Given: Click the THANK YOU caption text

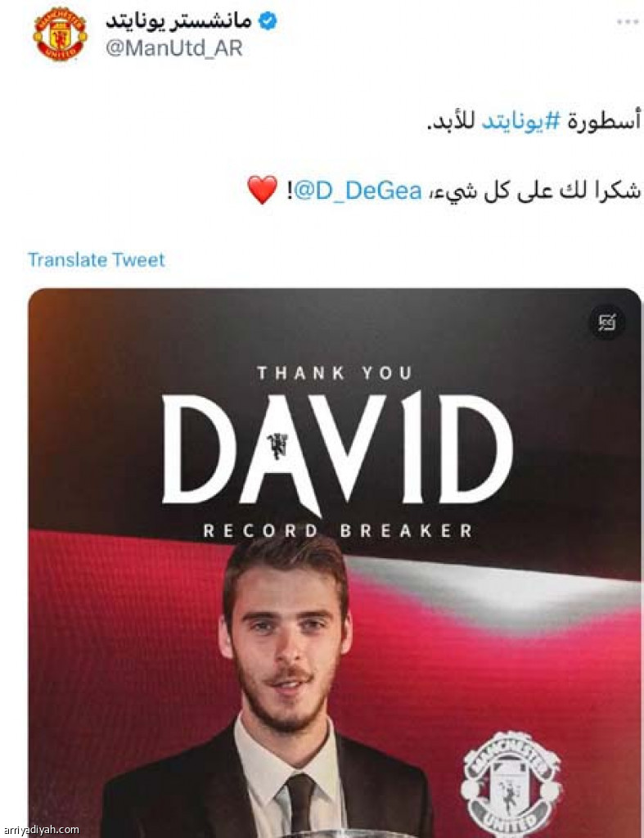Looking at the screenshot, I should tap(336, 373).
